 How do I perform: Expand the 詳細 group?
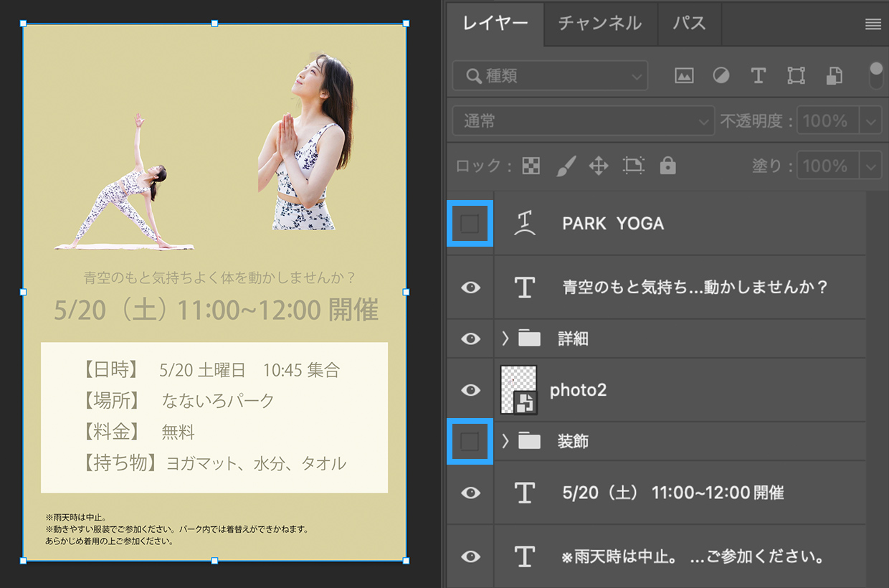(505, 338)
